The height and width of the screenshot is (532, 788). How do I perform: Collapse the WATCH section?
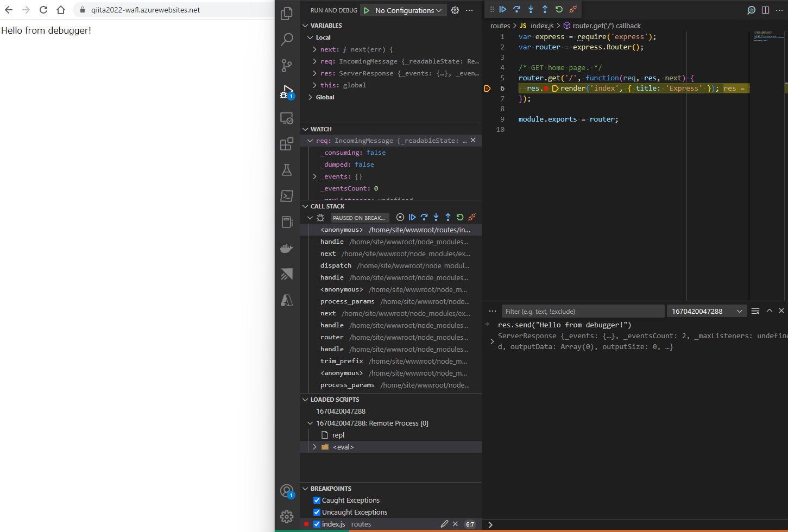point(391,129)
